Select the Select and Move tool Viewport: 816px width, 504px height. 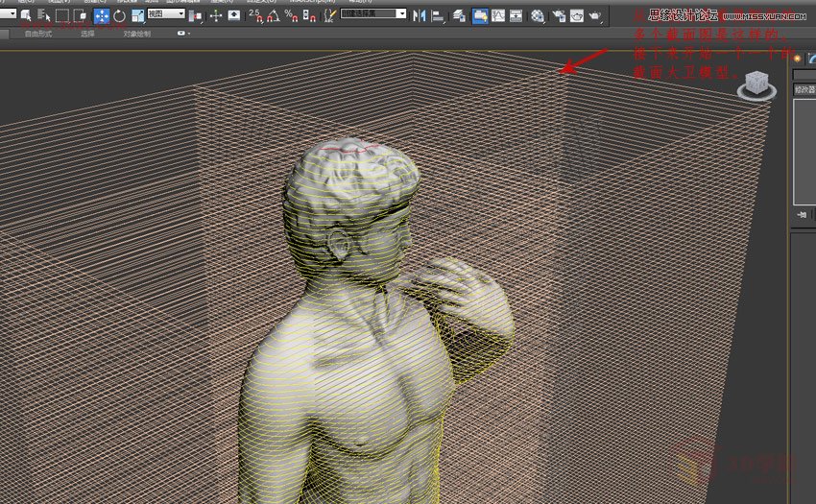(x=102, y=15)
